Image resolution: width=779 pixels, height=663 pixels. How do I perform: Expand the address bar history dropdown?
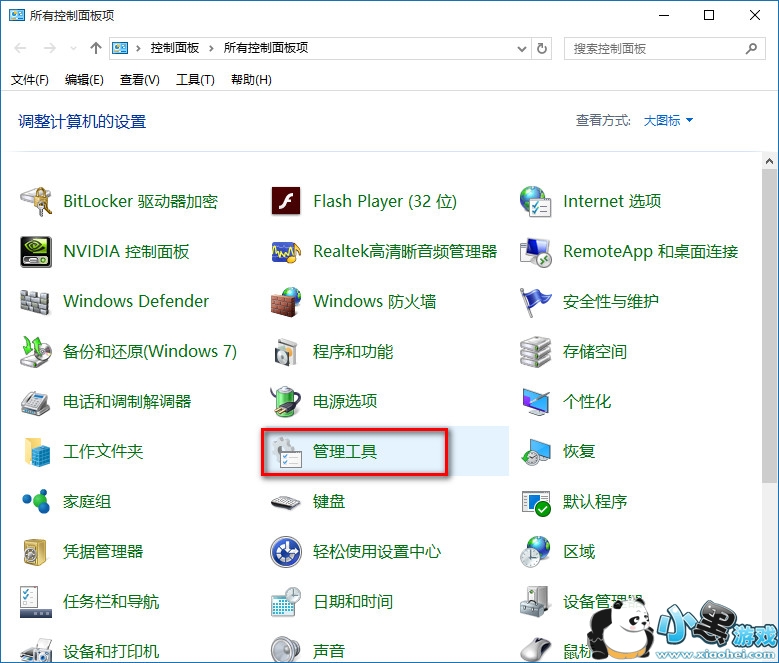pyautogui.click(x=522, y=49)
